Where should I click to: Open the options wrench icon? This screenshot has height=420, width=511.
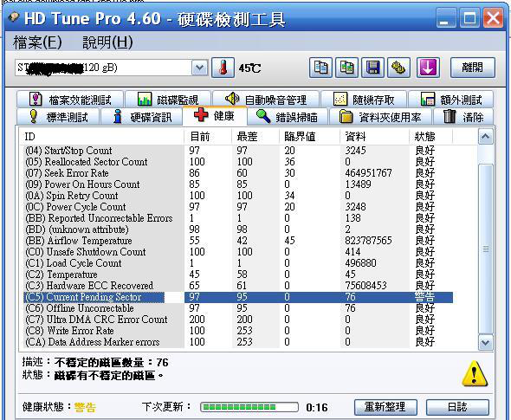pyautogui.click(x=398, y=68)
